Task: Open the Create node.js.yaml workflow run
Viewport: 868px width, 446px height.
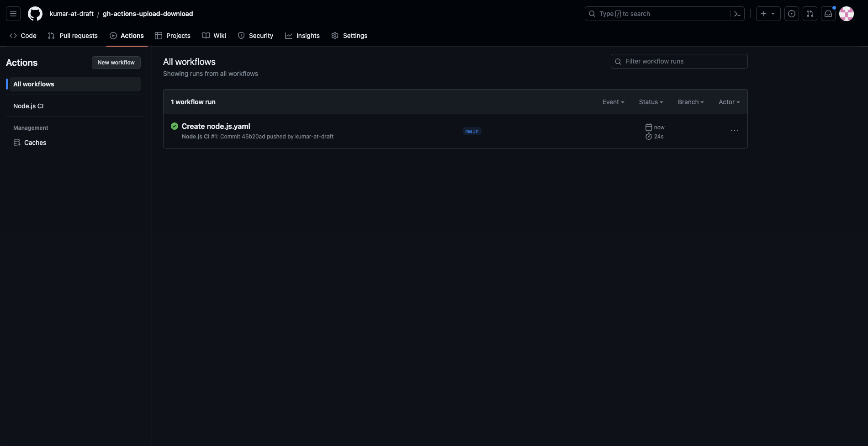Action: [x=216, y=126]
